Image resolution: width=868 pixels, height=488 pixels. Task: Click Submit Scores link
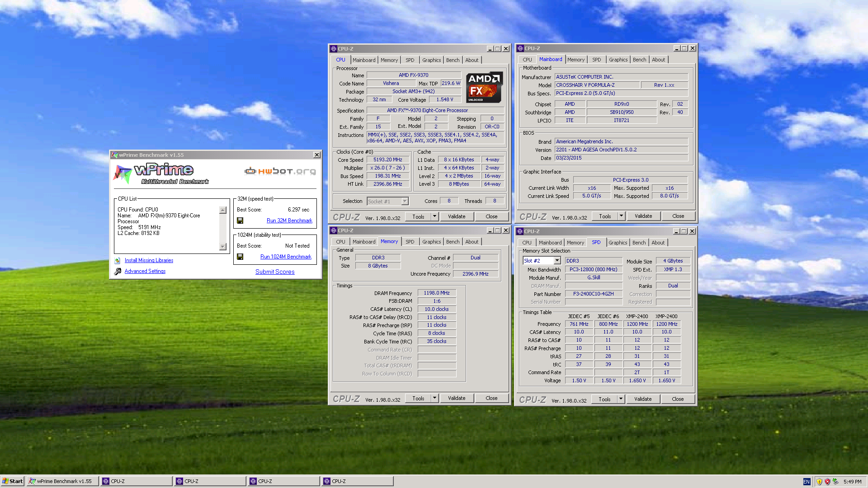point(275,272)
